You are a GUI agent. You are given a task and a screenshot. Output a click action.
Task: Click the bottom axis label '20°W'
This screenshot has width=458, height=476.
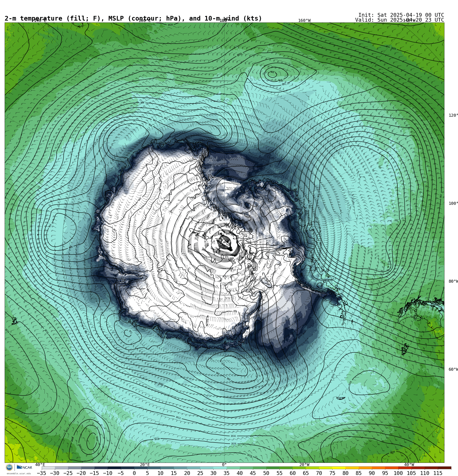pos(304,465)
